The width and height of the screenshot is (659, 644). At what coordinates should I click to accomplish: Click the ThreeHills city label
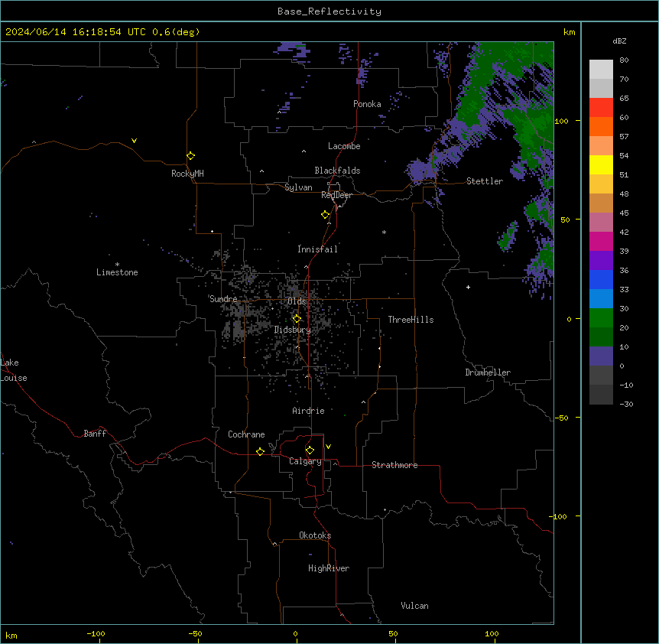[x=411, y=320]
